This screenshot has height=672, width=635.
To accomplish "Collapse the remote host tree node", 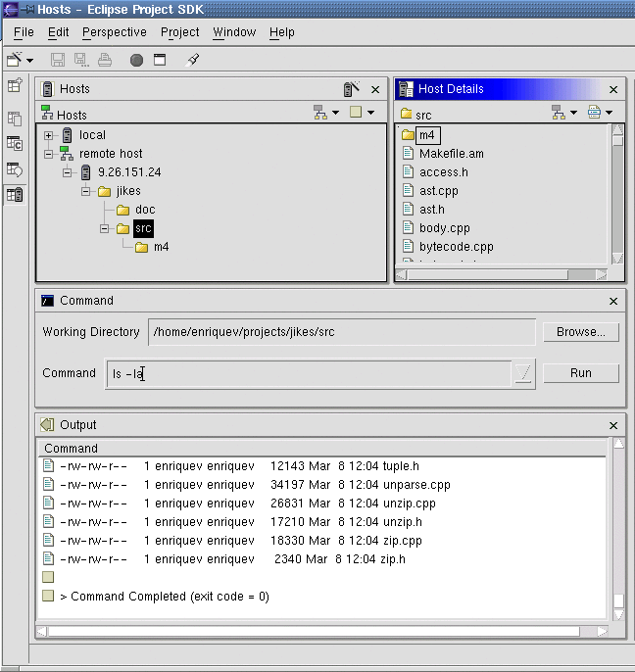I will [x=48, y=154].
